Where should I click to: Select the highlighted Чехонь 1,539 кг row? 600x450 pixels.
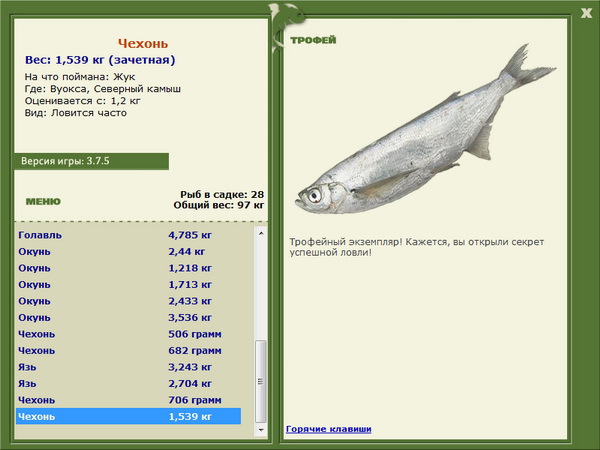pos(129,416)
